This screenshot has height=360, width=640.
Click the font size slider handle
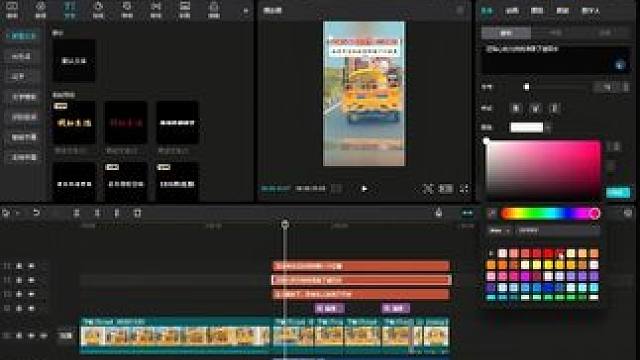point(527,87)
